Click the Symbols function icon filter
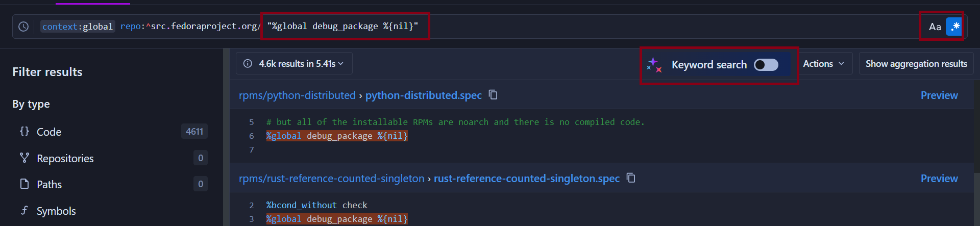Screen dimensions: 980x226 (x=24, y=211)
